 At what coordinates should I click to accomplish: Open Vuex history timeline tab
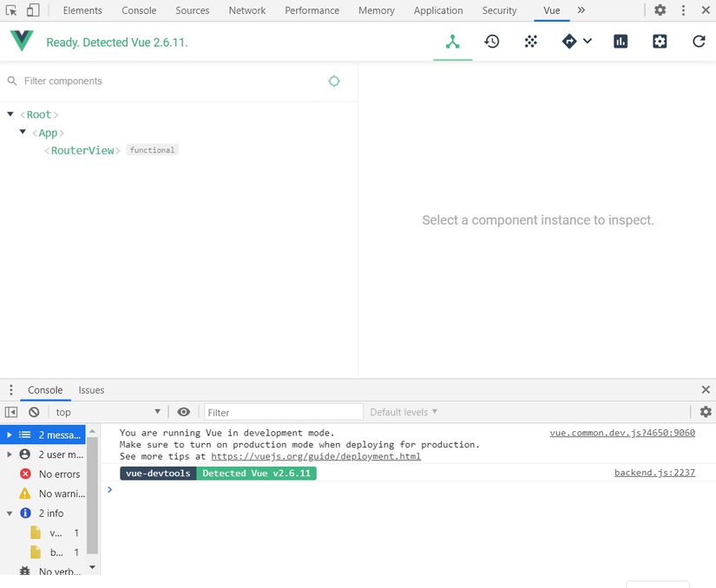(492, 42)
